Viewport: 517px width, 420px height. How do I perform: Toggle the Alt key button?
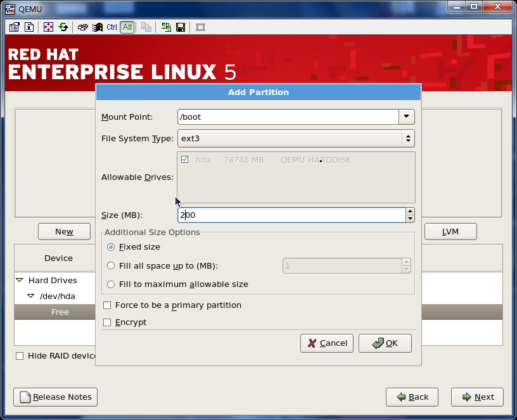coord(127,27)
